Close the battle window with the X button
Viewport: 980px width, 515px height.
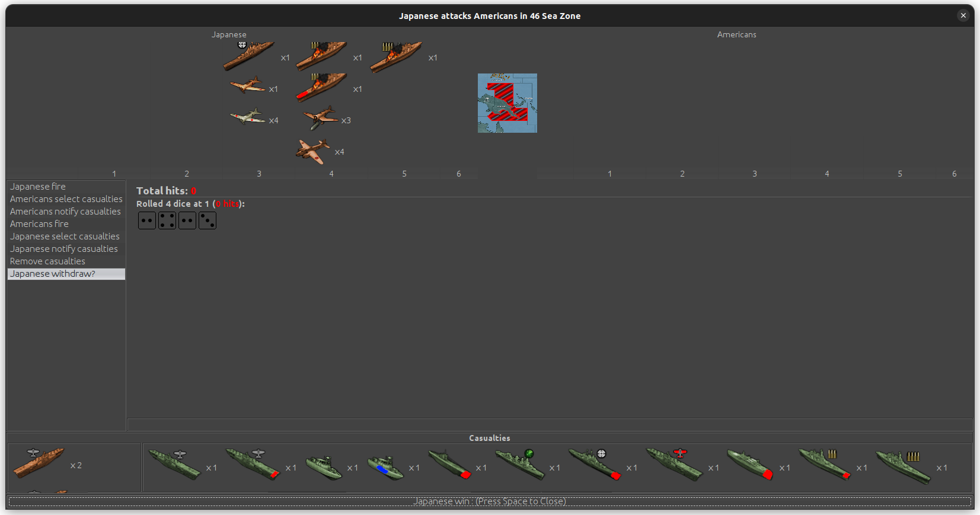[x=963, y=15]
